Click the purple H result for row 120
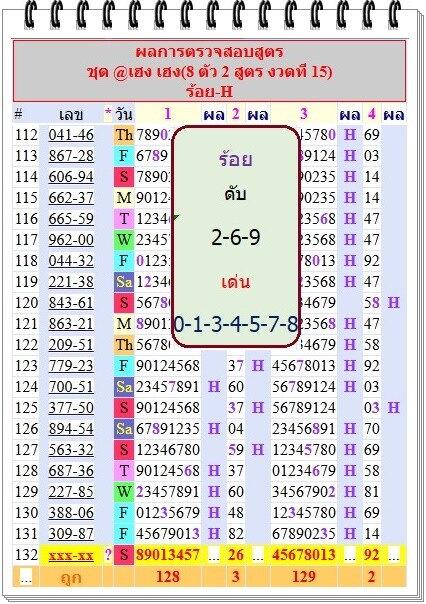Viewport: 426px width, 604px height. coord(393,303)
